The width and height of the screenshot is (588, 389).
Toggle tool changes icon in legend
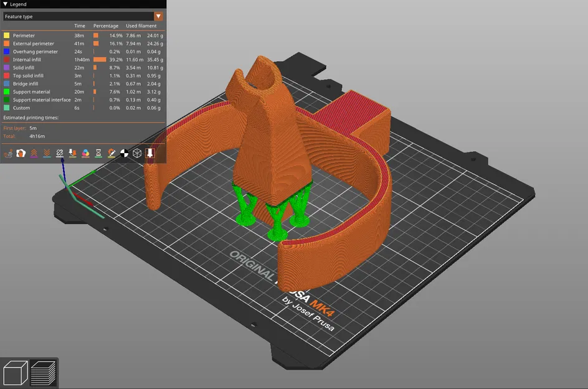73,153
